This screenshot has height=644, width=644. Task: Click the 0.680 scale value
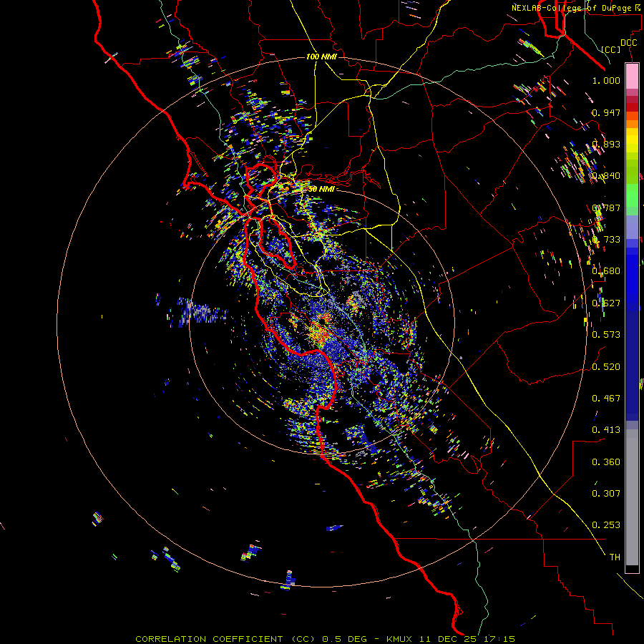click(606, 271)
